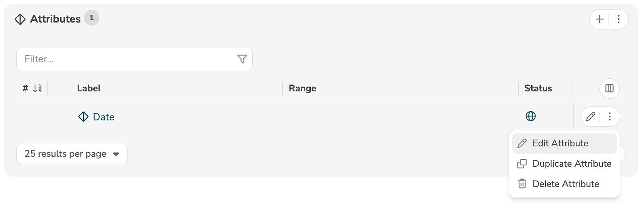
Task: Click the attribute count badge showing 1
Action: tap(92, 18)
